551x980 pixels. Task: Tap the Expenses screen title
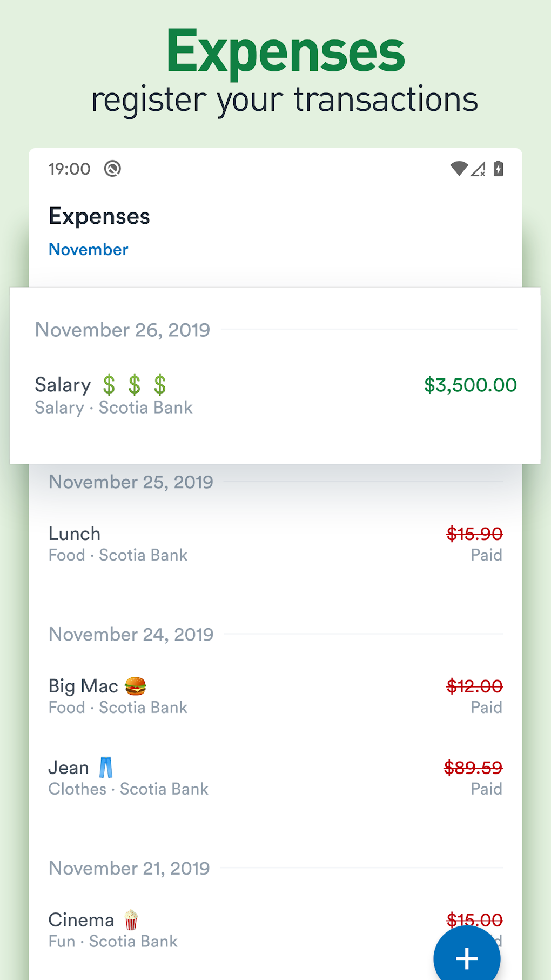pyautogui.click(x=99, y=216)
